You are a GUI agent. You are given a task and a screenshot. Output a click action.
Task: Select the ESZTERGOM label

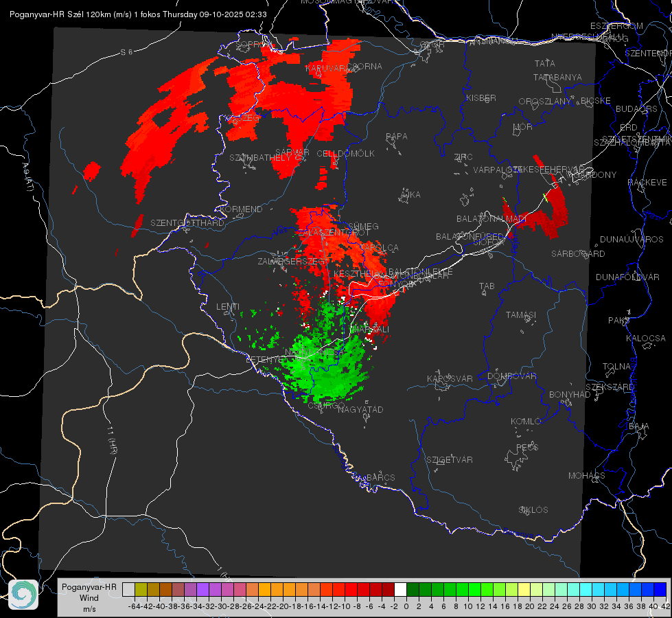(616, 26)
